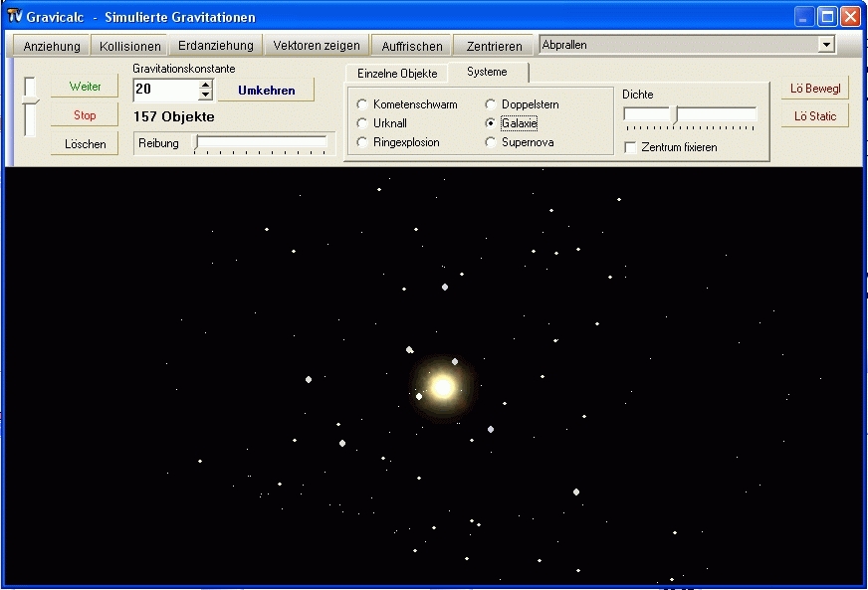Click the Gravitationskonstante input field
The image size is (868, 590).
pyautogui.click(x=165, y=90)
